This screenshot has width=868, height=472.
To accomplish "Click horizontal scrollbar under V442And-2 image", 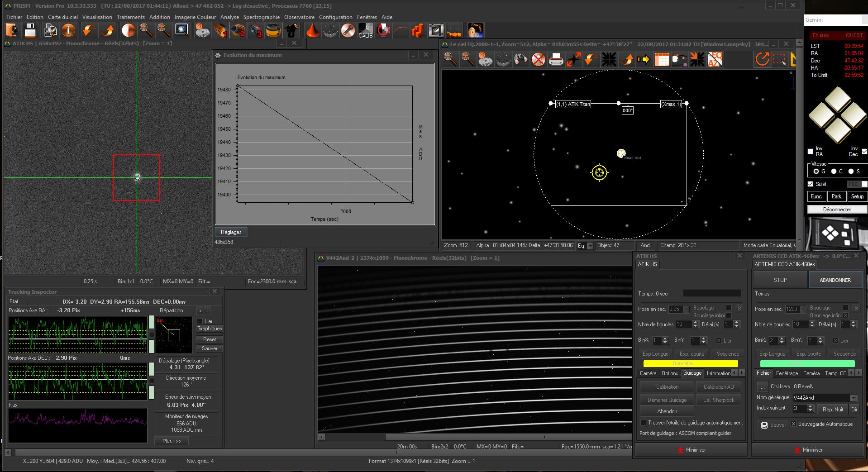I will (x=475, y=437).
